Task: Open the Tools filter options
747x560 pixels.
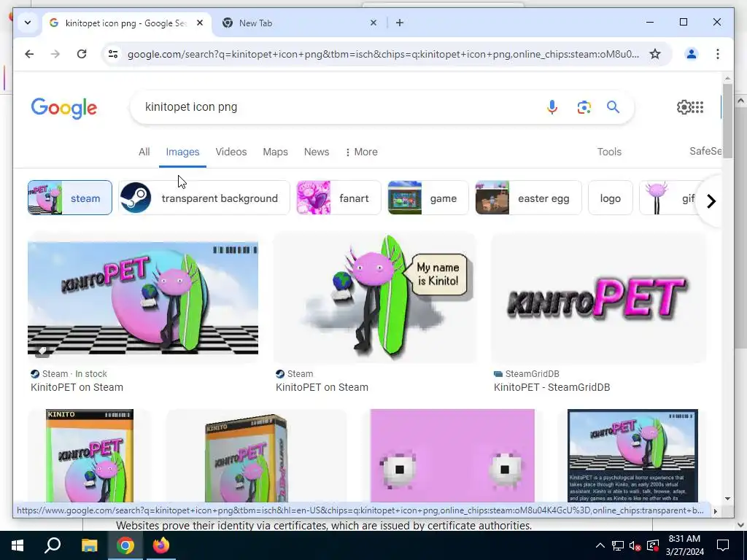Action: tap(609, 152)
